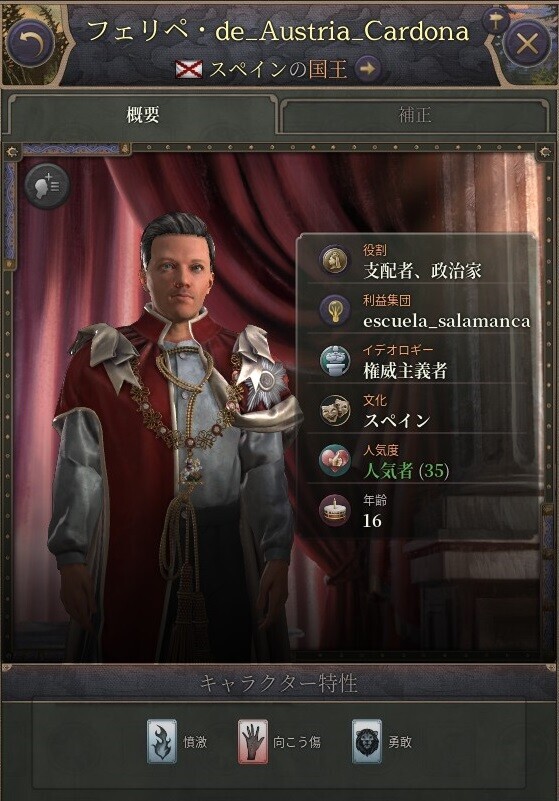Click the pin signpost icon
Image resolution: width=559 pixels, height=801 pixels.
495,20
